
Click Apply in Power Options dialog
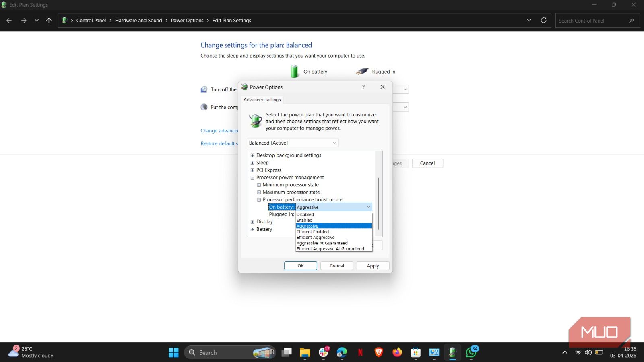click(373, 266)
